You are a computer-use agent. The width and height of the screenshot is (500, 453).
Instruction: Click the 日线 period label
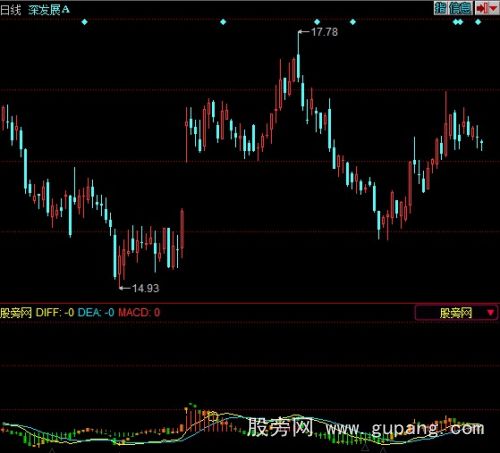coord(11,9)
